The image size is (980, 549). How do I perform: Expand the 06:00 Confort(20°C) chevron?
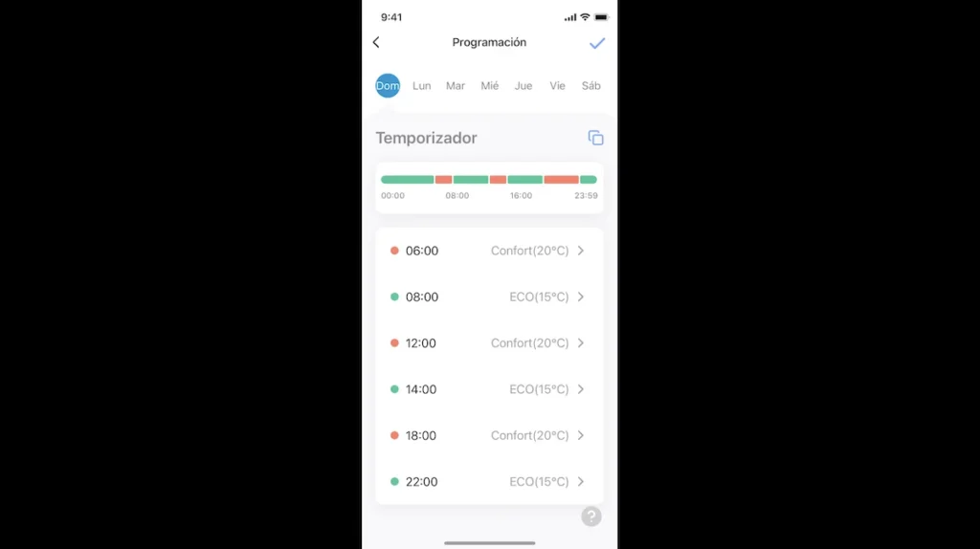tap(581, 251)
